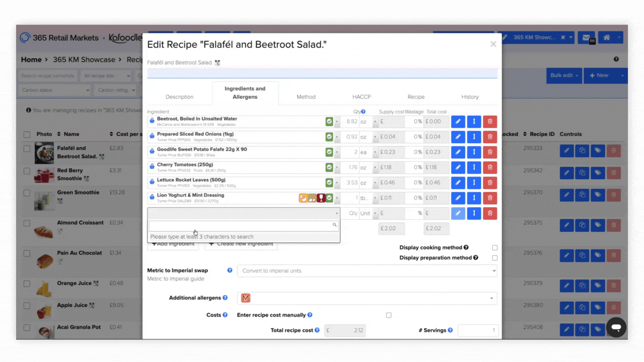This screenshot has width=644, height=362.
Task: Switch to the Method tab
Action: pos(306,97)
